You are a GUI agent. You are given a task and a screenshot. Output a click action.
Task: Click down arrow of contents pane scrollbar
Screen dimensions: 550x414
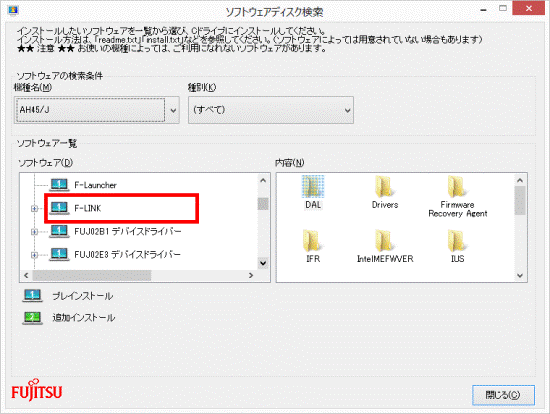tap(520, 276)
